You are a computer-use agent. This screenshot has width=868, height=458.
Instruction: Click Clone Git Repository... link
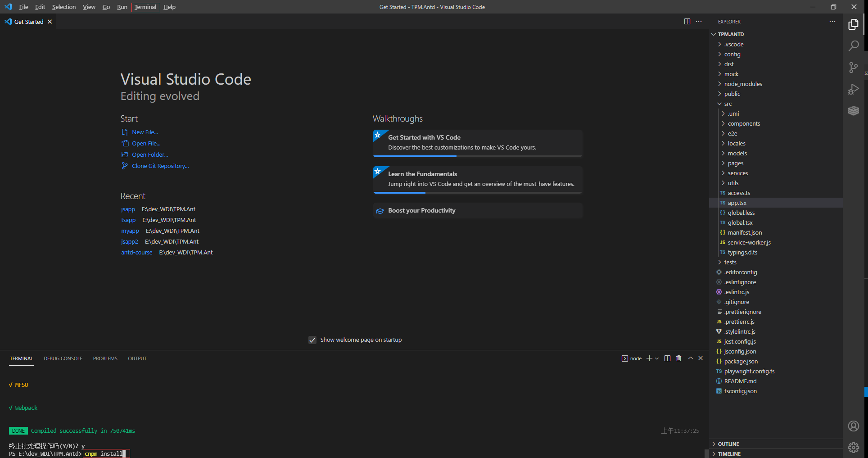point(160,166)
